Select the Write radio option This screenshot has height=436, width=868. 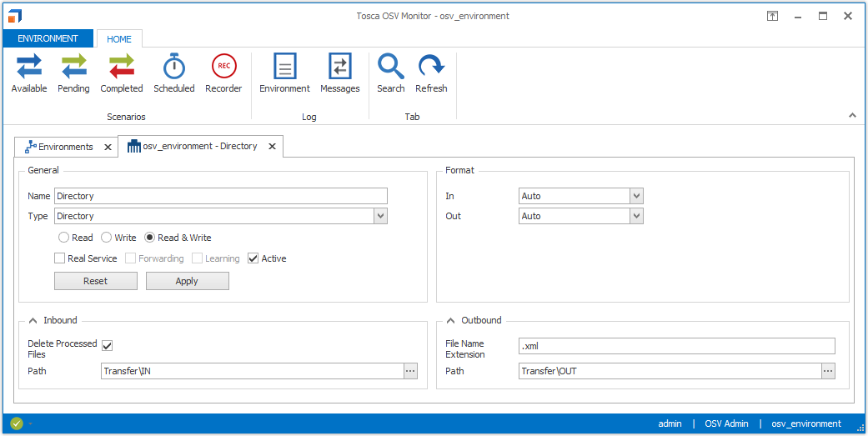point(107,238)
